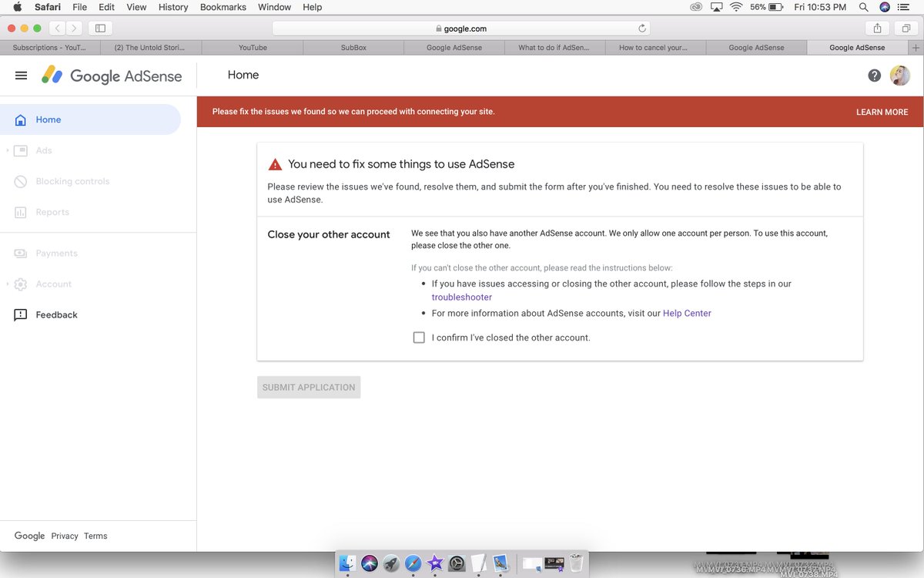924x578 pixels.
Task: Click the Google footer logo
Action: (x=29, y=536)
